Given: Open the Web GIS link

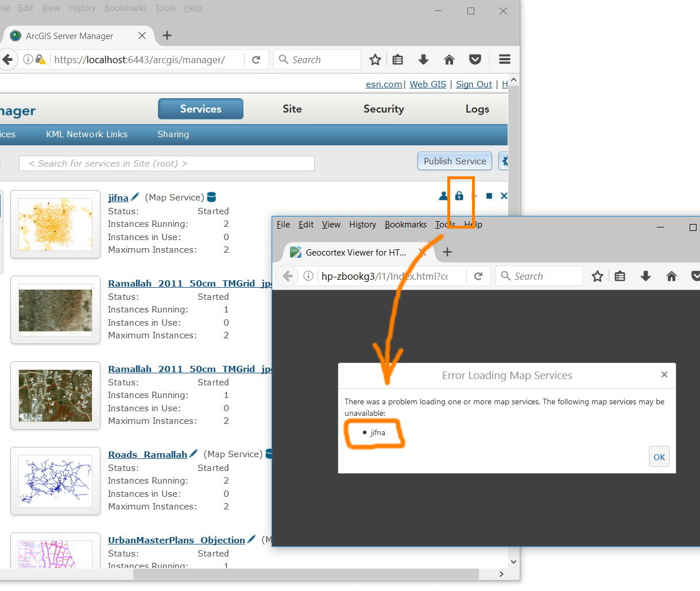Looking at the screenshot, I should [x=428, y=84].
